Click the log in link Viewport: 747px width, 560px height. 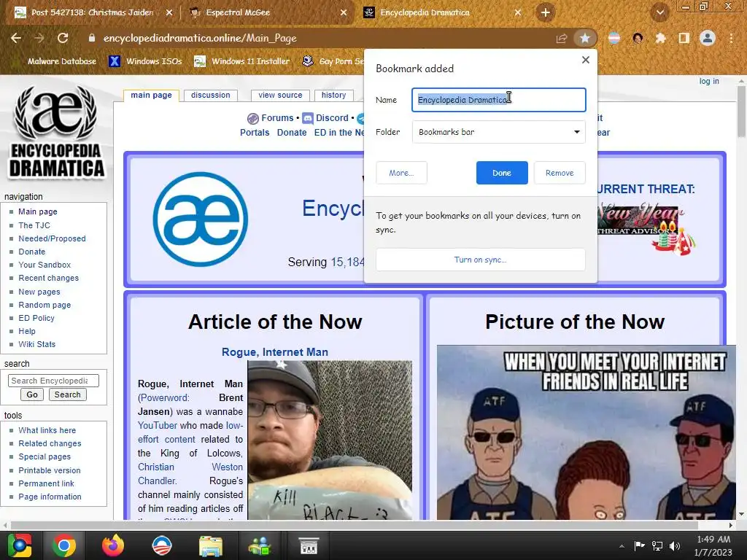pyautogui.click(x=709, y=82)
